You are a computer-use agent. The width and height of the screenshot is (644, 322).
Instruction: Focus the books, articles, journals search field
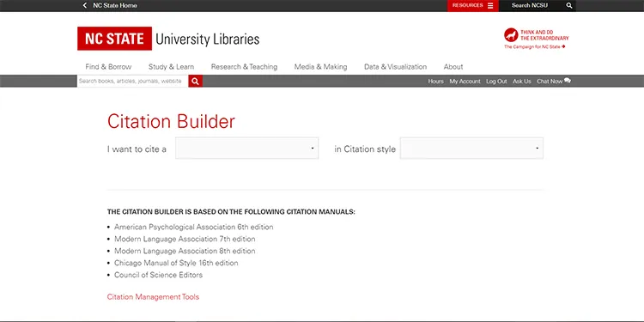[x=132, y=81]
